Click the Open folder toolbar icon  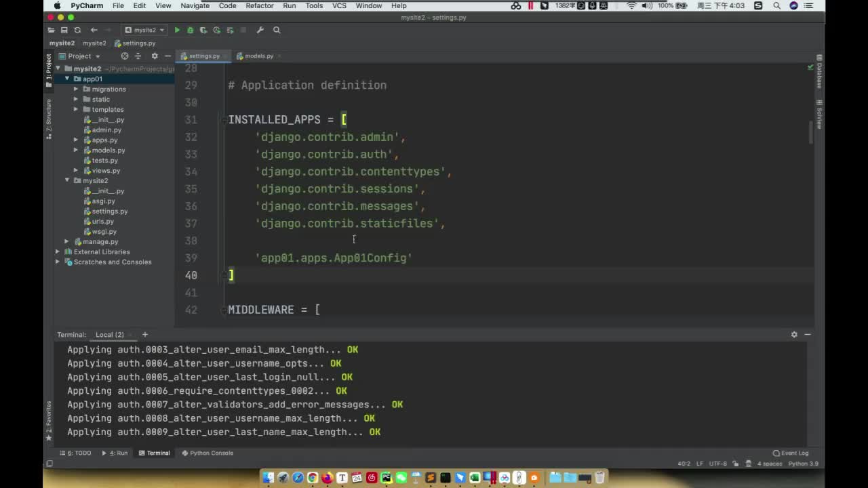pyautogui.click(x=51, y=30)
